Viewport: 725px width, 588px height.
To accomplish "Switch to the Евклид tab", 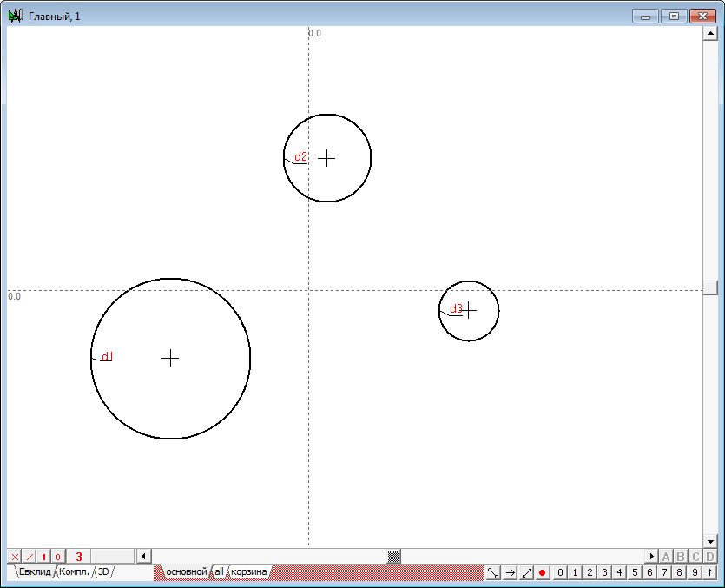I will pos(35,571).
